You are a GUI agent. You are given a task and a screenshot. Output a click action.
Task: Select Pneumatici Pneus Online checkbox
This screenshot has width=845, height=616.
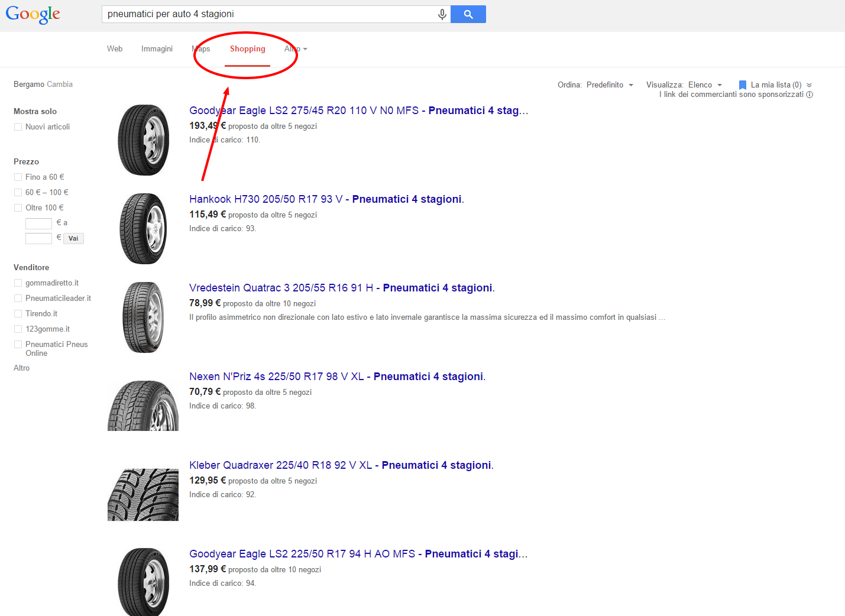coord(18,345)
